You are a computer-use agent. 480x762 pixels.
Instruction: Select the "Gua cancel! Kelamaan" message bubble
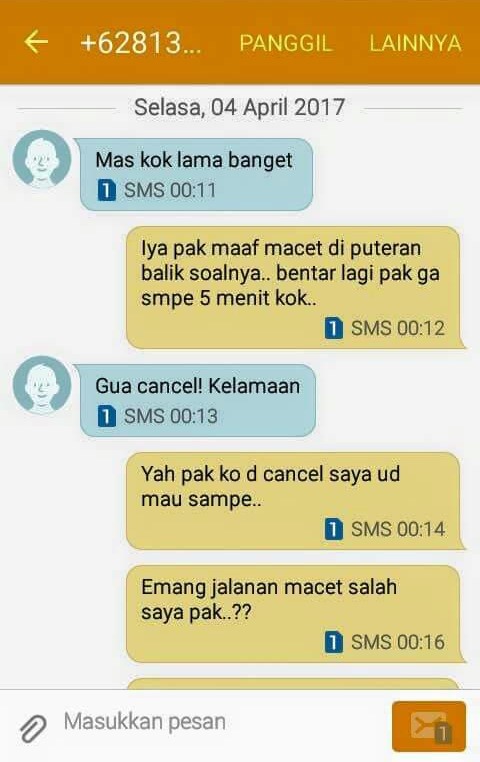coord(198,400)
